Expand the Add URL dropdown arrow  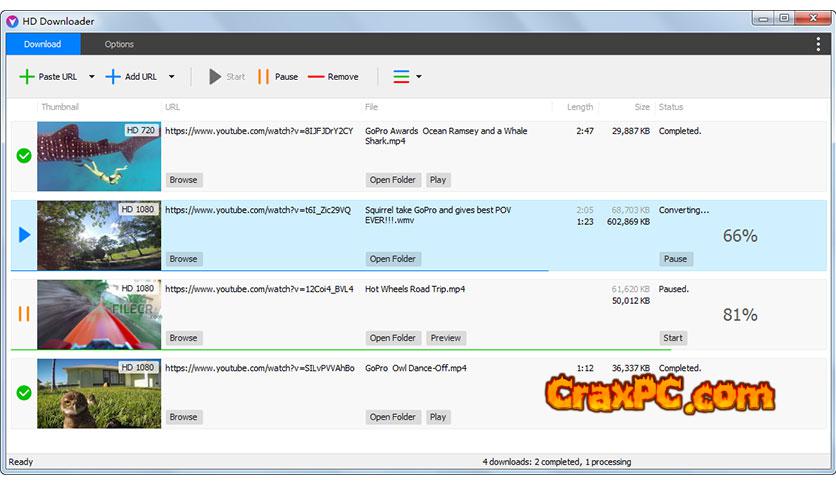171,77
